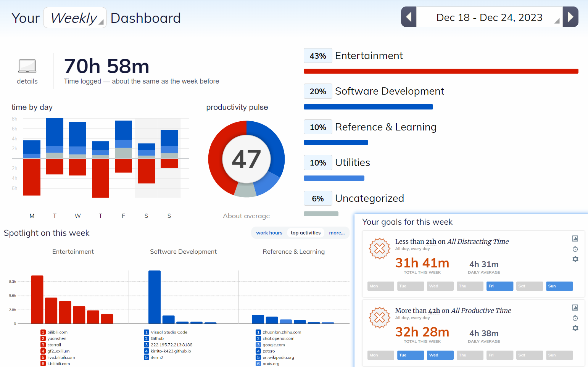Toggle Fri in the Distracting Time goal
The width and height of the screenshot is (588, 367).
(499, 286)
